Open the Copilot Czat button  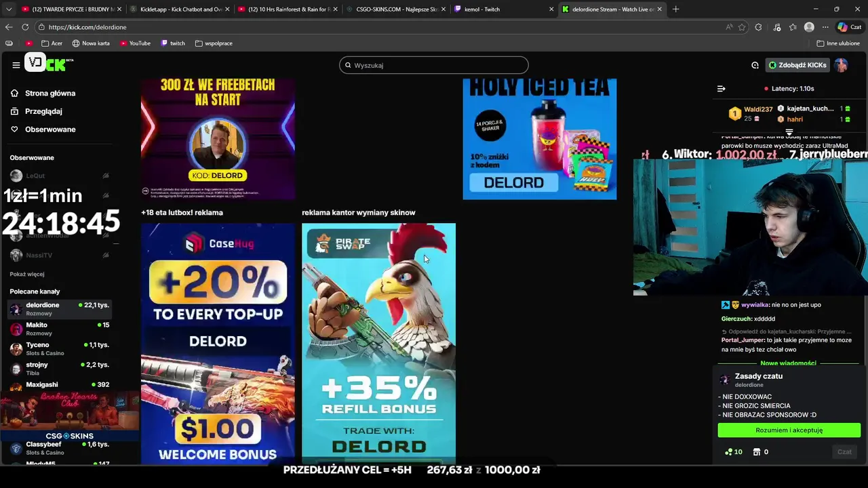pos(849,27)
